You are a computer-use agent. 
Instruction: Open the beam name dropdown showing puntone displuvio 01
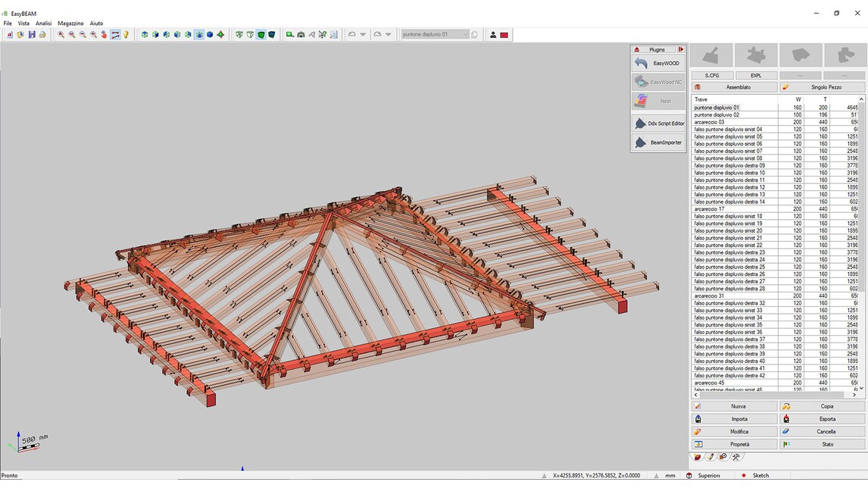[465, 34]
